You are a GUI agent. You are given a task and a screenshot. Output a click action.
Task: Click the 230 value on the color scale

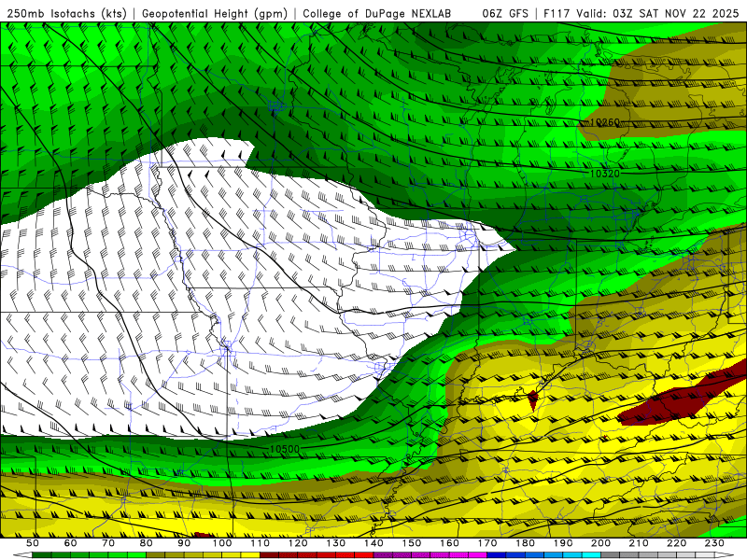(x=714, y=543)
